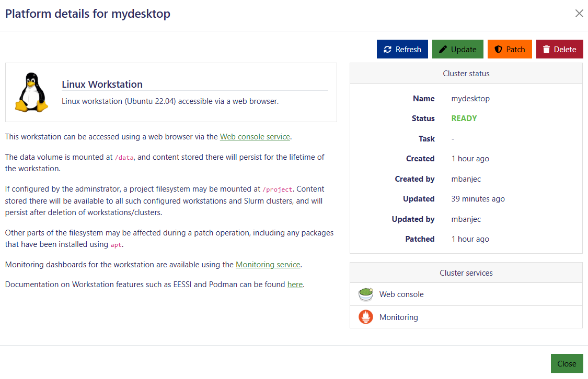The width and height of the screenshot is (588, 379).
Task: Click the pencil icon on Update button
Action: coord(443,50)
